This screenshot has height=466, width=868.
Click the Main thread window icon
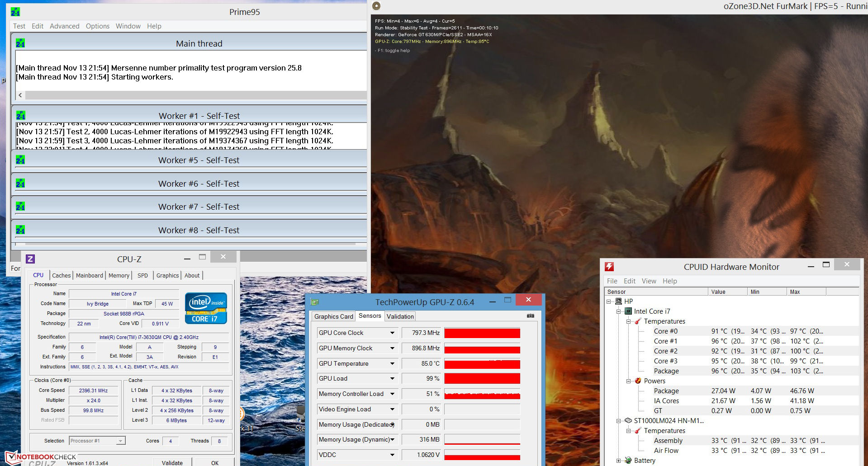point(20,43)
